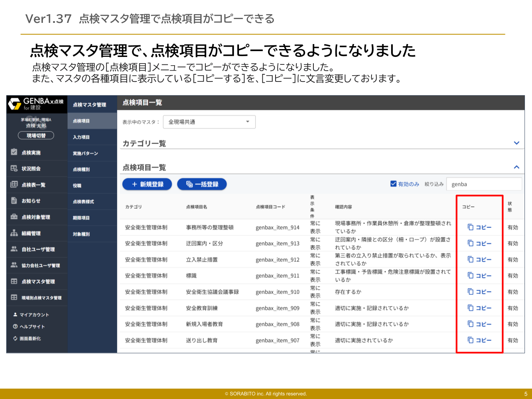Click the 新規登録 button
The height and width of the screenshot is (399, 532).
click(147, 184)
